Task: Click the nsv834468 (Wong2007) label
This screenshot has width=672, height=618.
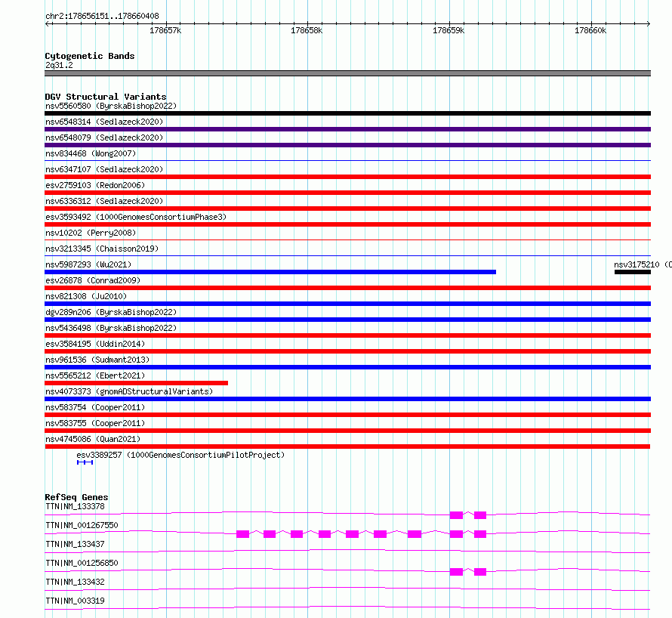Action: pyautogui.click(x=91, y=153)
